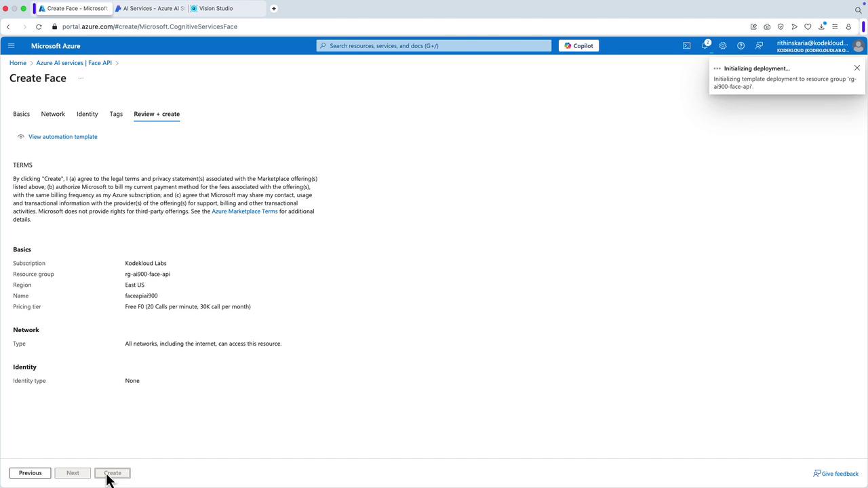This screenshot has width=868, height=488.
Task: Switch to the Vision Studio browser tab
Action: coord(226,9)
